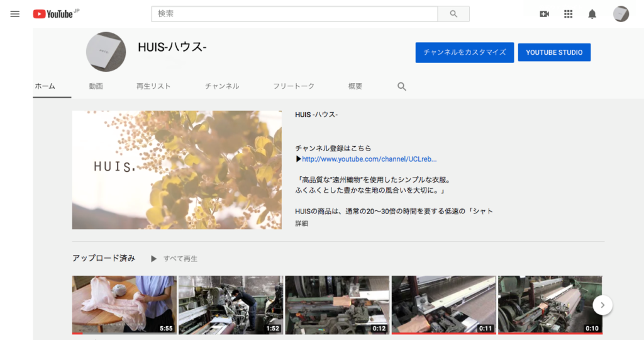644x340 pixels.
Task: Click チャンネル登録はこちら text
Action: (x=333, y=148)
